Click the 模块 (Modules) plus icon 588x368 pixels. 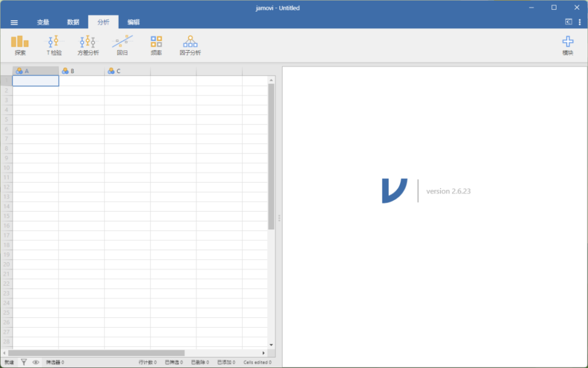point(567,45)
